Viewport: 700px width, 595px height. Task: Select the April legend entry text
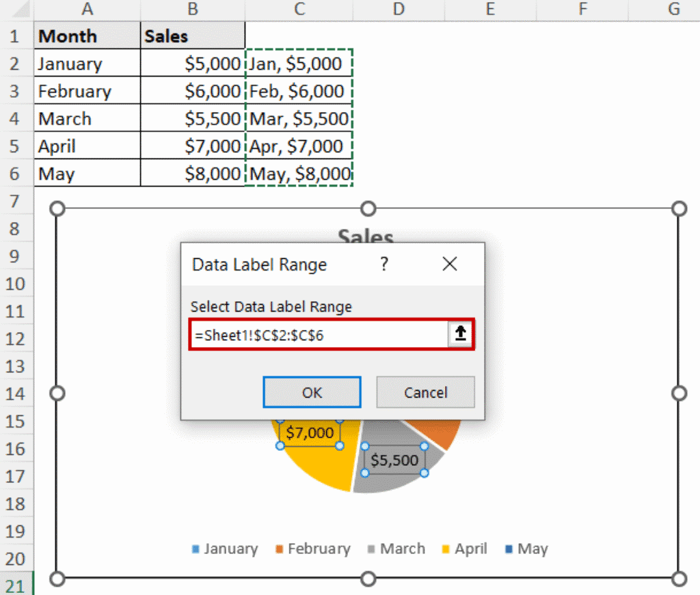pos(473,549)
